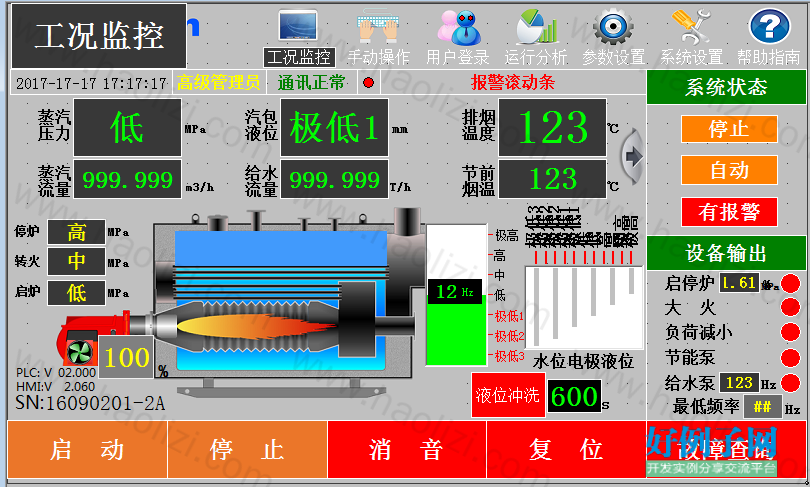Click the 设备输出 green header
The image size is (810, 487).
(x=726, y=253)
